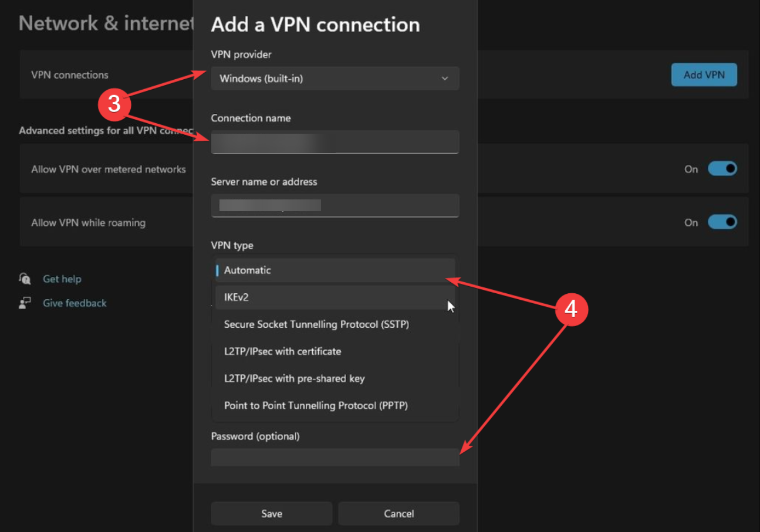Click the Give feedback person icon
This screenshot has height=532, width=760.
[25, 303]
